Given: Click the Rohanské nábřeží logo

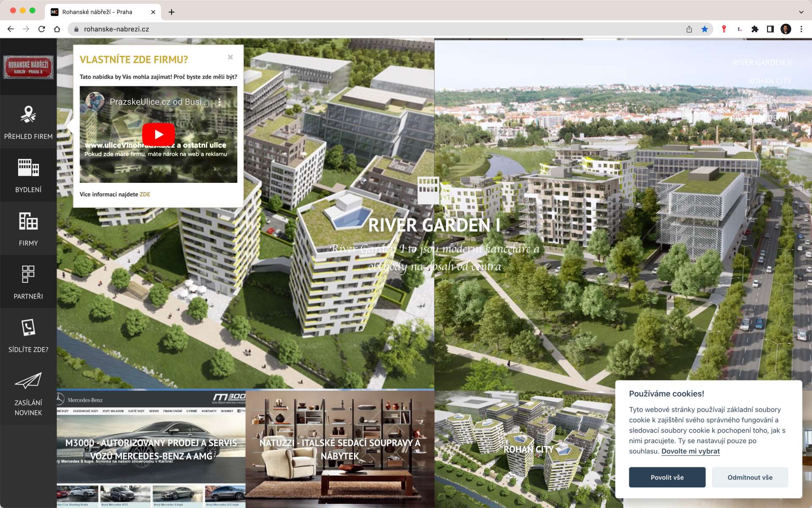Looking at the screenshot, I should coord(28,67).
